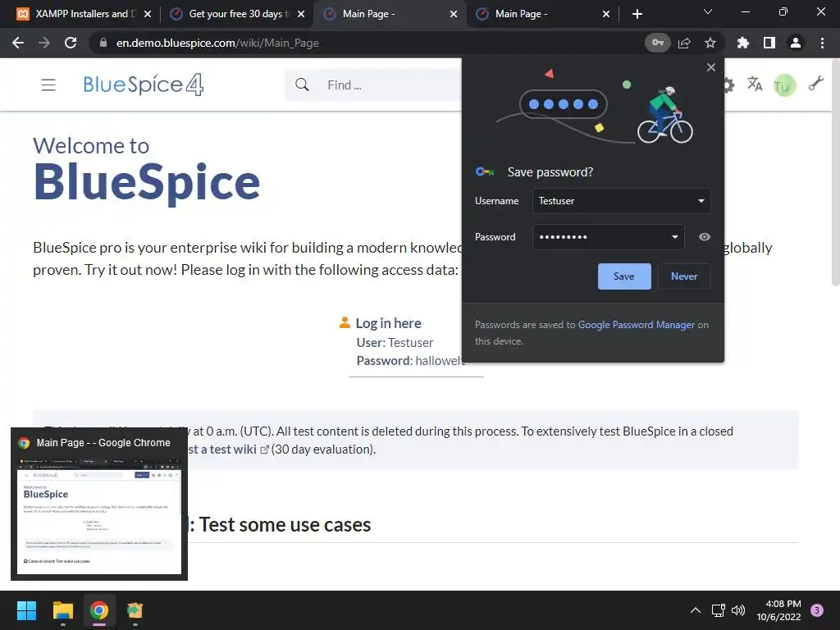This screenshot has width=840, height=630.
Task: Close the Save password popup
Action: pos(711,67)
